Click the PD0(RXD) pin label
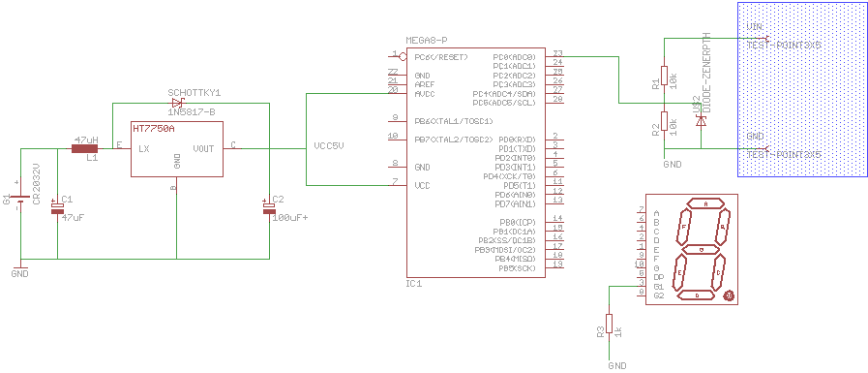 517,140
